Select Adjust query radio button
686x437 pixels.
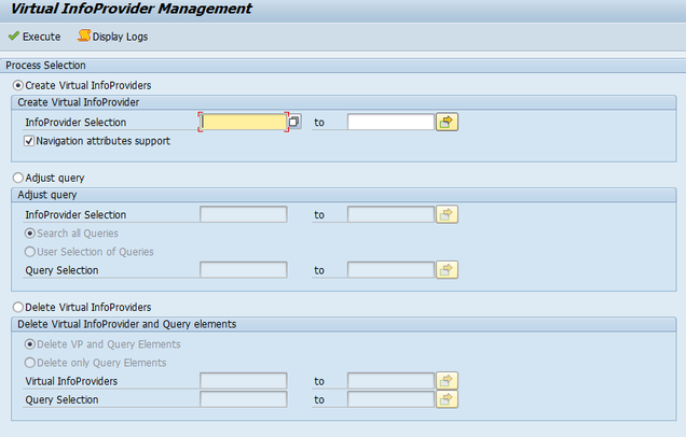pyautogui.click(x=18, y=178)
